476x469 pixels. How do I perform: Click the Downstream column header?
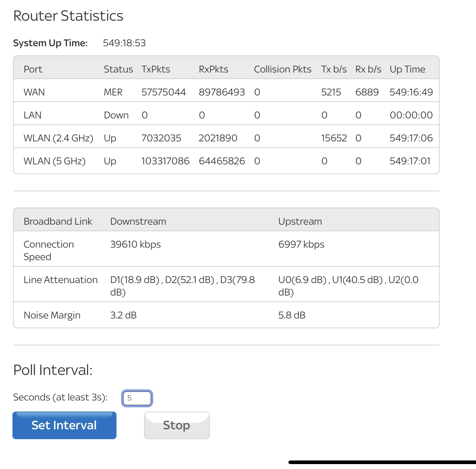click(138, 221)
